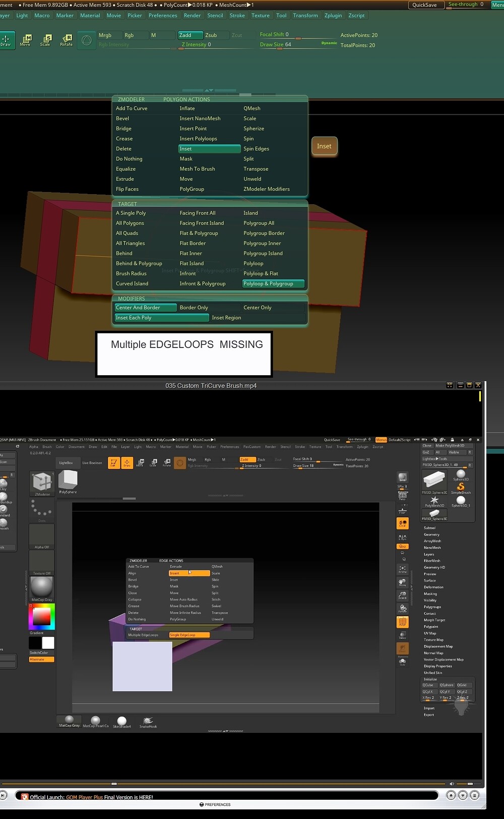Viewport: 504px width, 819px height.
Task: Pick the SnakeHook brush at bottom shelf
Action: pyautogui.click(x=148, y=722)
